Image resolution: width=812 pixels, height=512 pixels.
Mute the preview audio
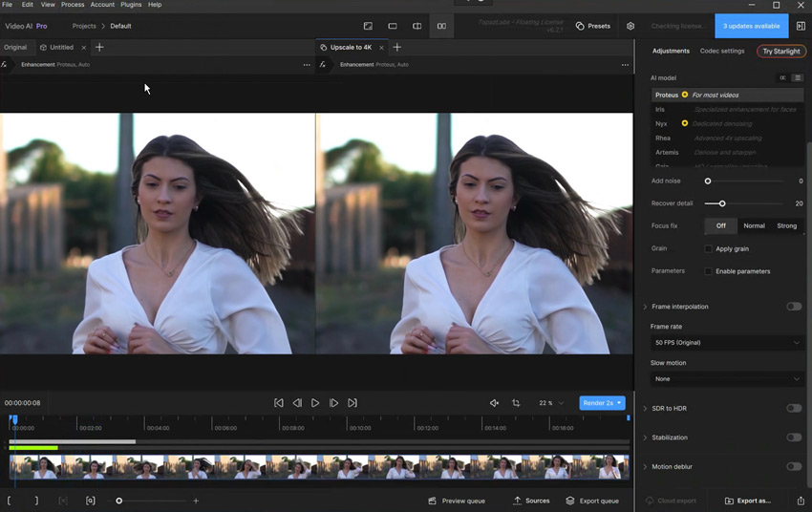point(495,403)
